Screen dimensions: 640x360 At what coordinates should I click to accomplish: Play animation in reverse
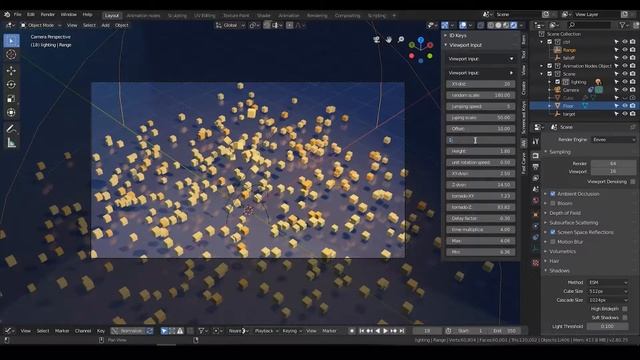click(x=378, y=331)
